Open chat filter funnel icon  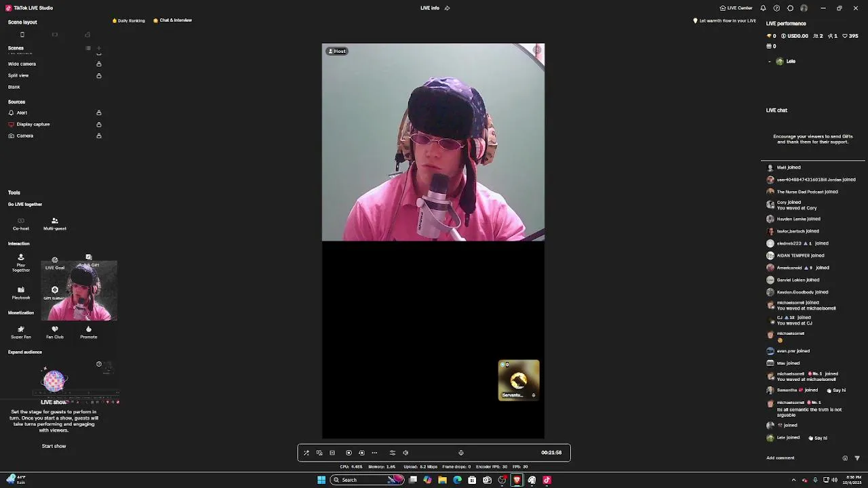(857, 458)
